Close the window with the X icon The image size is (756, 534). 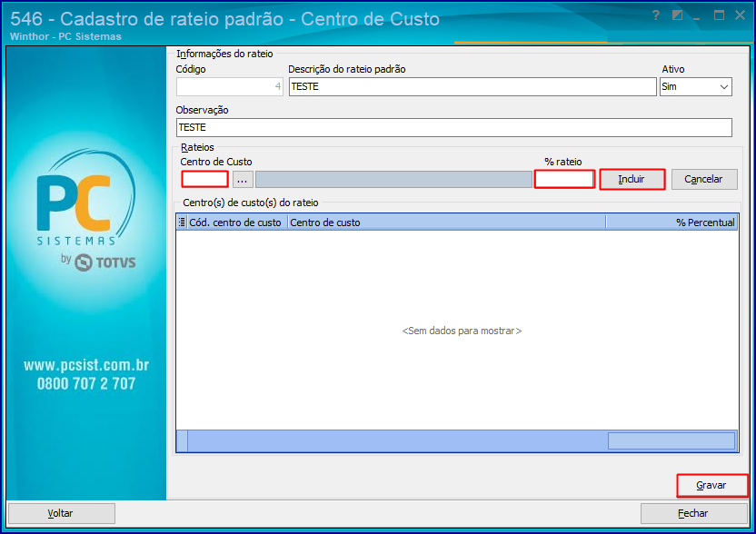click(740, 15)
